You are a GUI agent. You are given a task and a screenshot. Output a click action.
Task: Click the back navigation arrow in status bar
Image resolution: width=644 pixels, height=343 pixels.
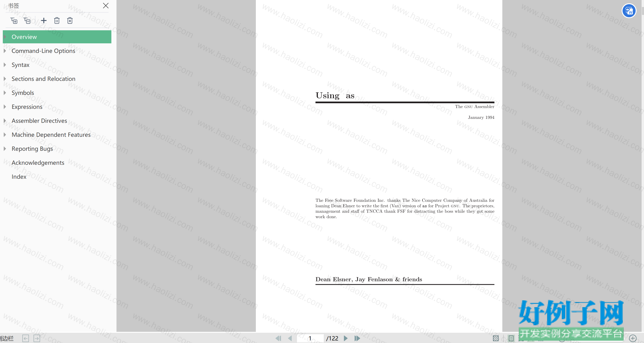(x=25, y=339)
